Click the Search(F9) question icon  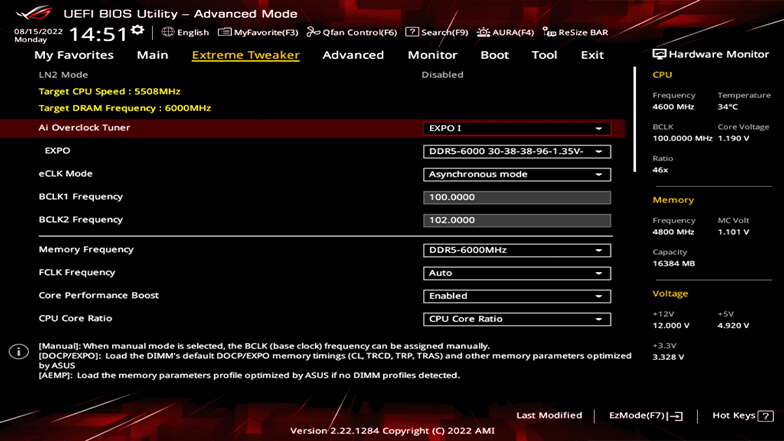click(412, 32)
